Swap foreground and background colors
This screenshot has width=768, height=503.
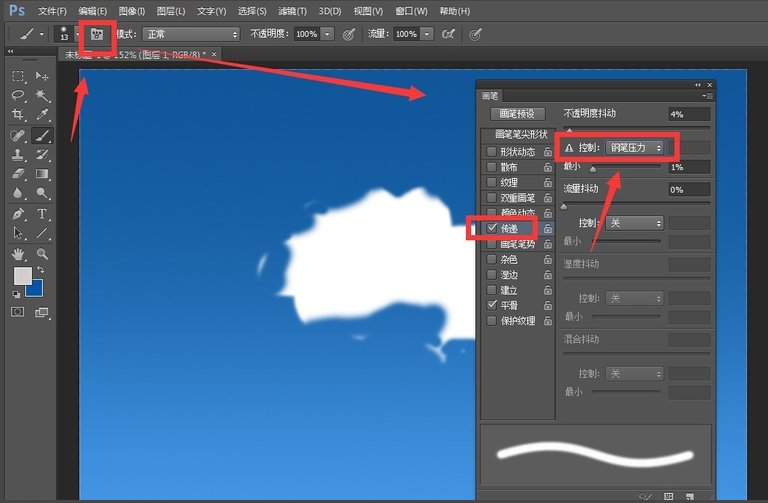coord(41,270)
